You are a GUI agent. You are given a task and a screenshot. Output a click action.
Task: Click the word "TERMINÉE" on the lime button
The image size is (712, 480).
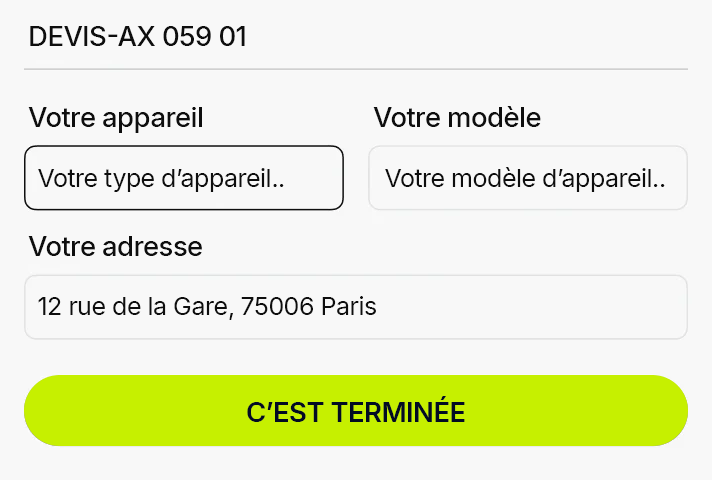coord(398,412)
